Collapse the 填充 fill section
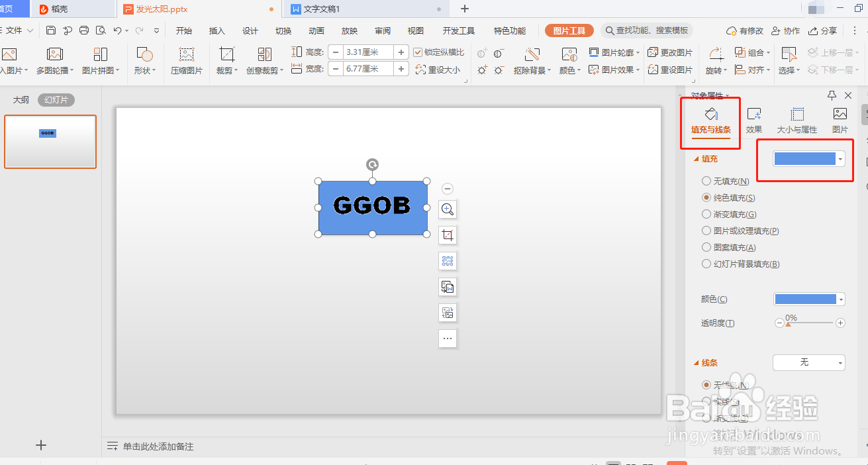The width and height of the screenshot is (868, 465). pyautogui.click(x=696, y=159)
